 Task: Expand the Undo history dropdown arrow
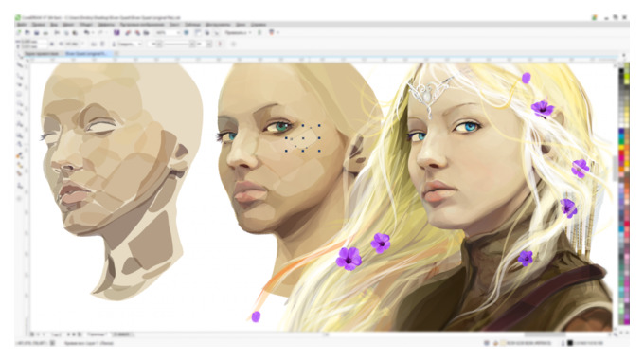point(93,32)
